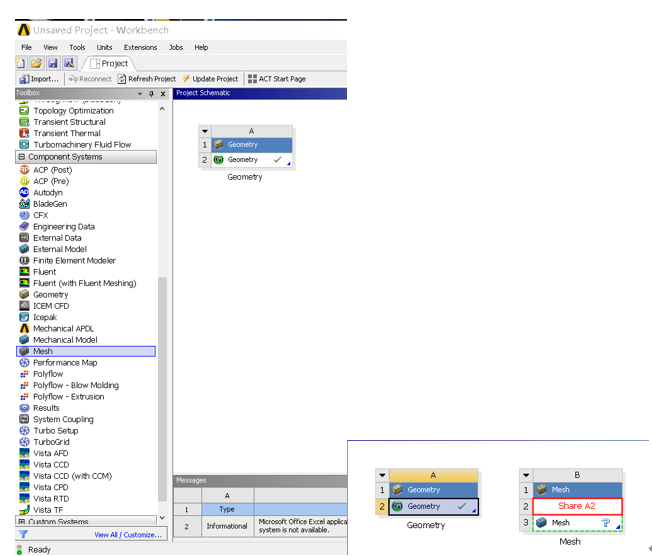The image size is (652, 556).
Task: Select the Performance Map icon
Action: coord(24,363)
